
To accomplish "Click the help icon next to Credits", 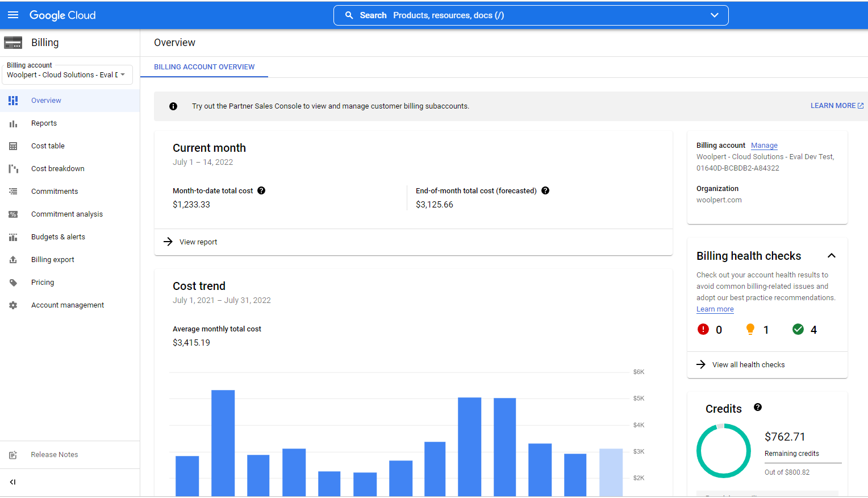I will [758, 407].
